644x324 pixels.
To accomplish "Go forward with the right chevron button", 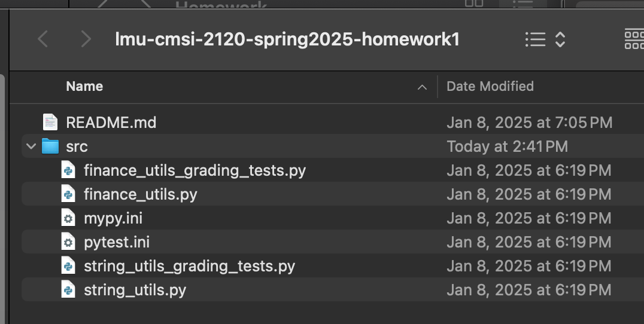I will pyautogui.click(x=86, y=39).
